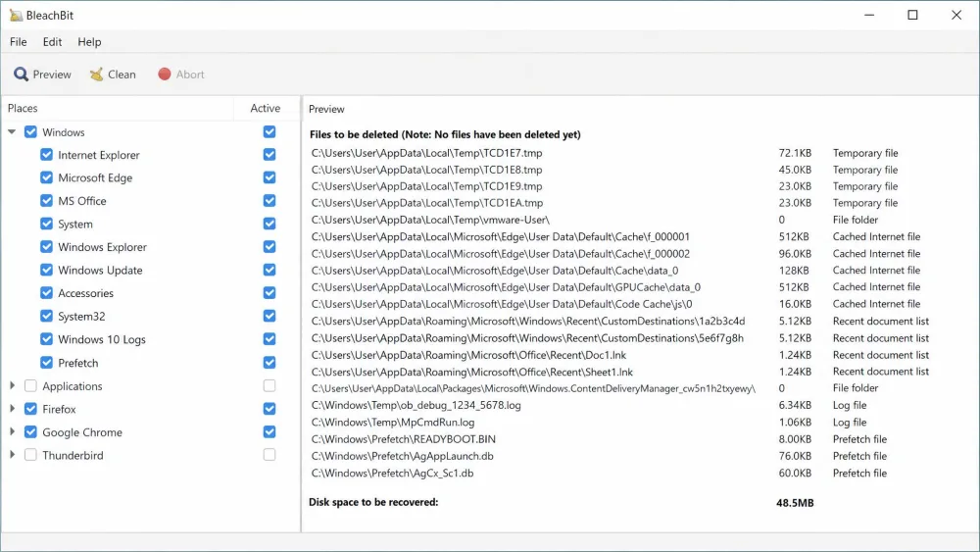This screenshot has width=980, height=552.
Task: Click the Preview panel heading
Action: [326, 109]
